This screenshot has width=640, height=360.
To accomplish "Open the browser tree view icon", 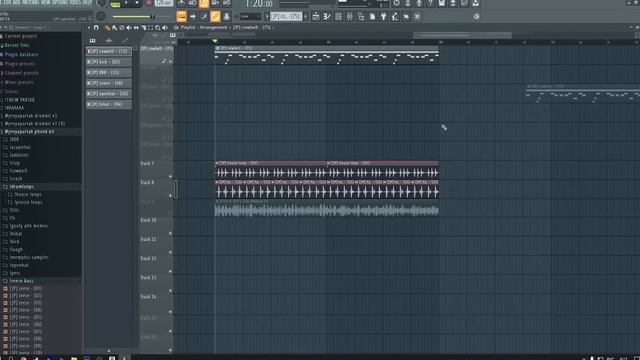I will pos(361,17).
